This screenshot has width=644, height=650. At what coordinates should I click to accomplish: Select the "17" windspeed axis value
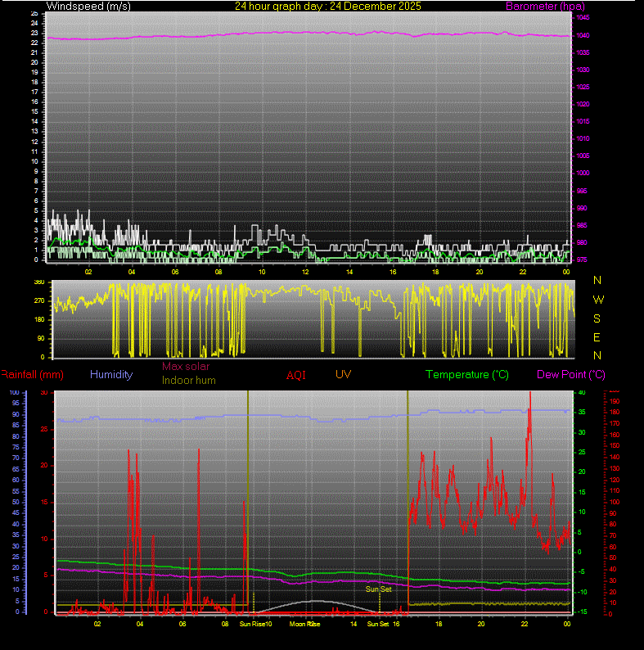click(x=34, y=92)
